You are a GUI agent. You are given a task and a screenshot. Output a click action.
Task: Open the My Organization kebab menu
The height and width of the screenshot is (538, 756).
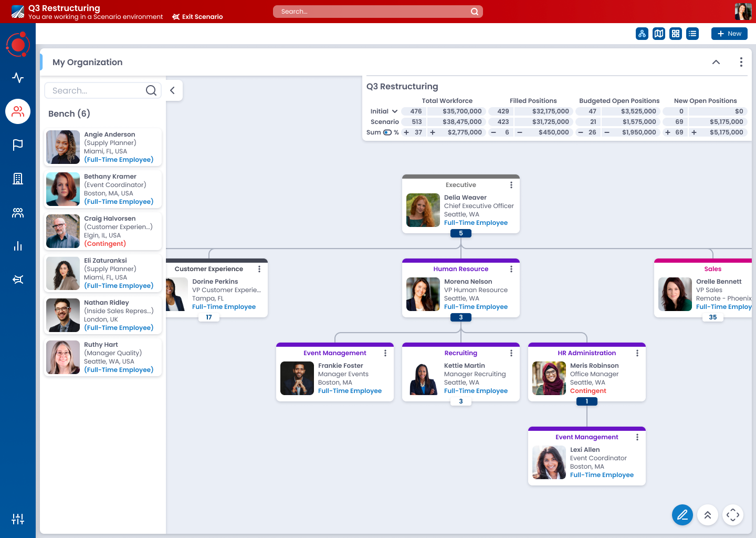(741, 62)
